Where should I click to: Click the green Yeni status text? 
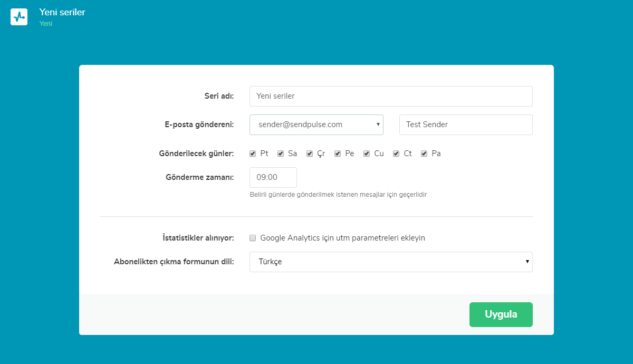coord(46,24)
